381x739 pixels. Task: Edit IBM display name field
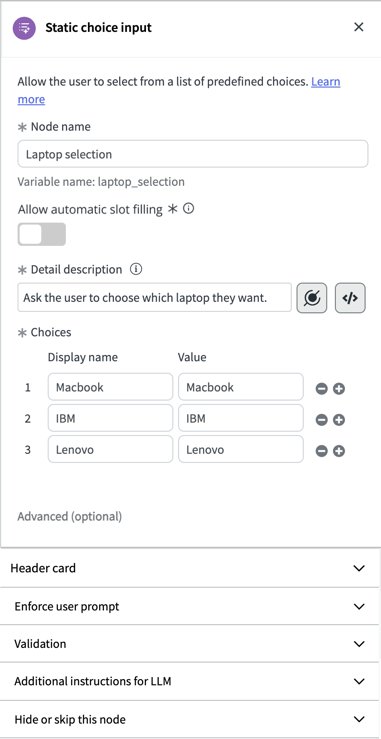click(x=110, y=418)
